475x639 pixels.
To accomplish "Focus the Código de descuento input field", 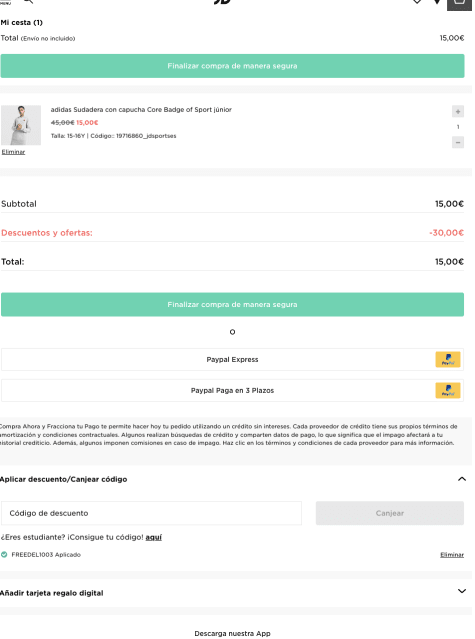I will [x=151, y=513].
